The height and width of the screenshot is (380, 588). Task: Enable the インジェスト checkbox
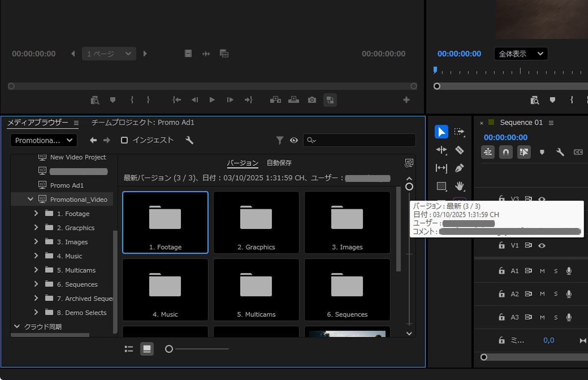coord(124,140)
